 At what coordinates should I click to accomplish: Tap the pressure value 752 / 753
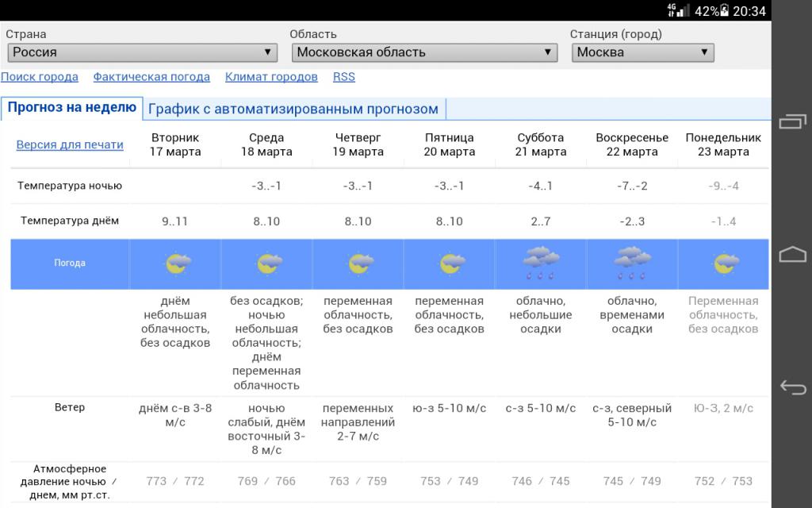723,482
